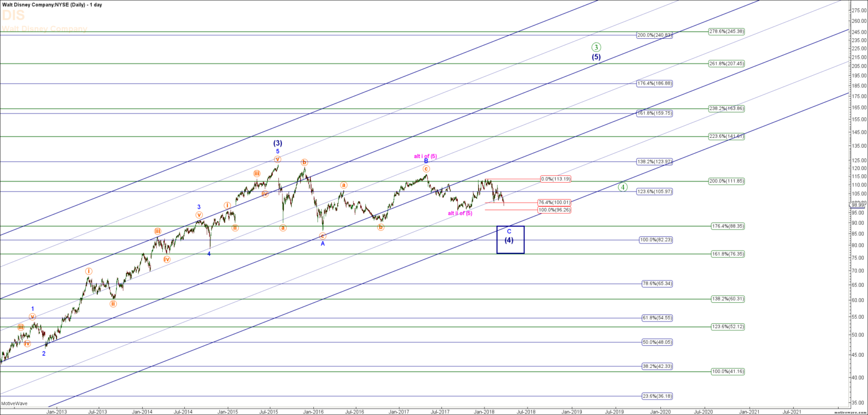The width and height of the screenshot is (868, 415).
Task: Click the current price tag 98.99 on axis
Action: pos(858,205)
